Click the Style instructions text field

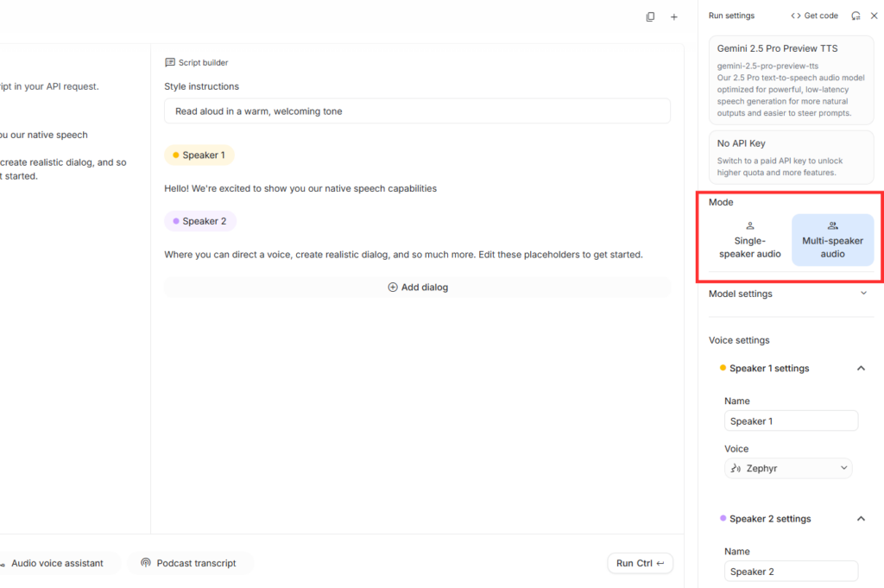417,111
